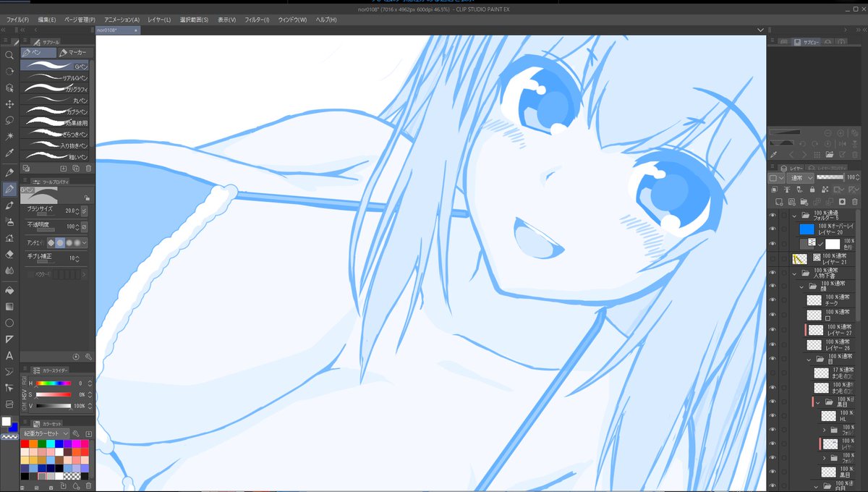
Task: Open color set wrench edit icon
Action: (x=76, y=433)
